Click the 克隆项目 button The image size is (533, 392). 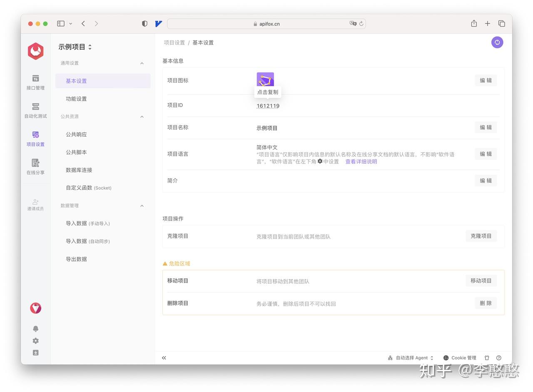pyautogui.click(x=481, y=236)
